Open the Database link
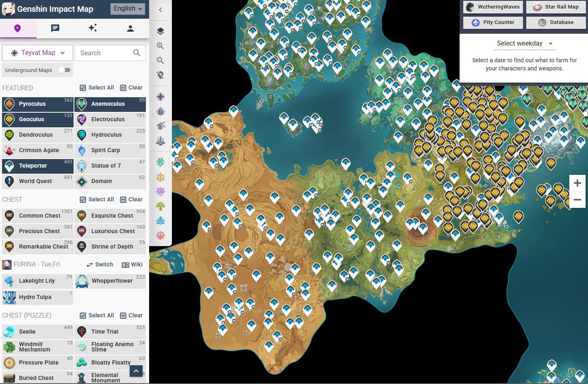Image resolution: width=588 pixels, height=384 pixels. [x=556, y=23]
